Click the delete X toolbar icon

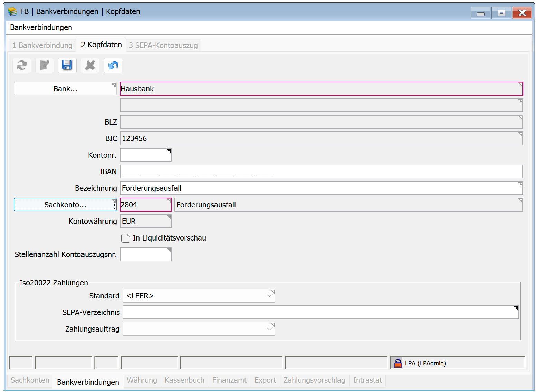90,66
